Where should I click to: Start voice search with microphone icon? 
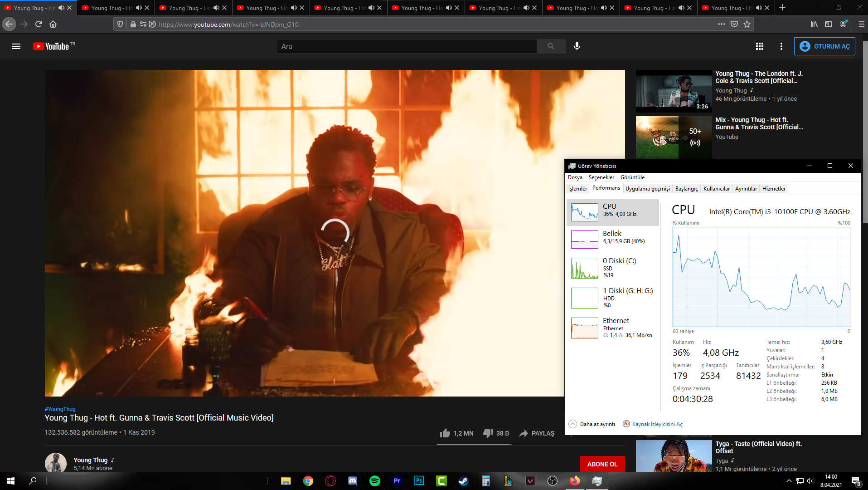click(x=577, y=46)
